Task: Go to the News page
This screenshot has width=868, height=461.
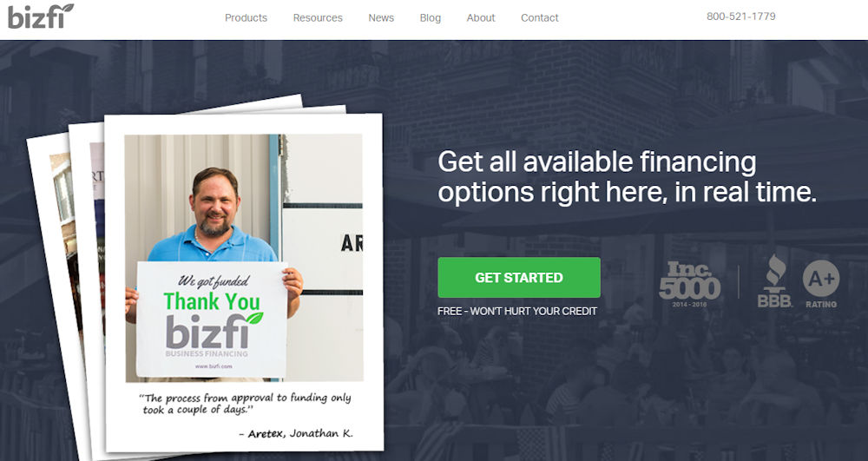Action: [381, 17]
